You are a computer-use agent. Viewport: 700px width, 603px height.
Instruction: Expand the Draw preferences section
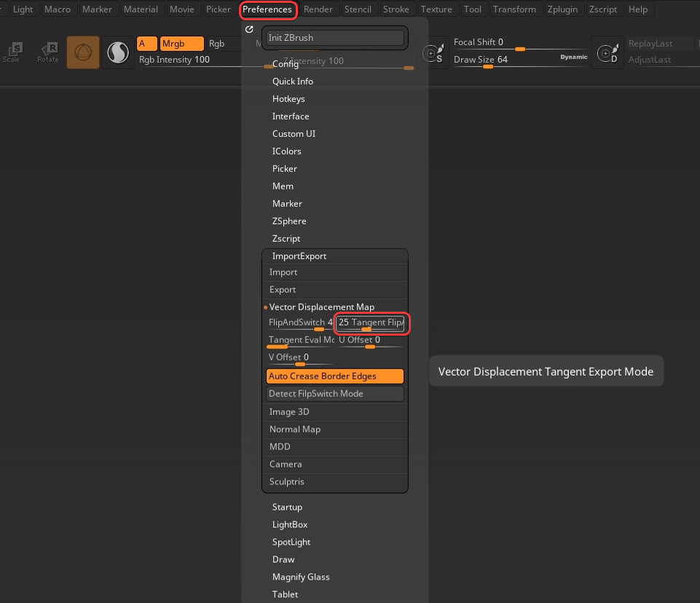pos(283,559)
